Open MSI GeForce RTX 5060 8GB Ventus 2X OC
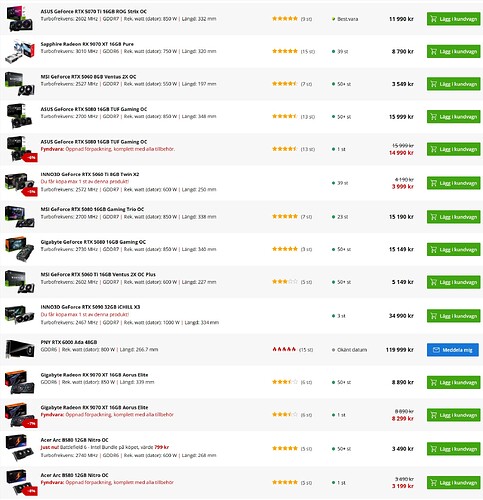This screenshot has height=500, width=483. [88, 77]
